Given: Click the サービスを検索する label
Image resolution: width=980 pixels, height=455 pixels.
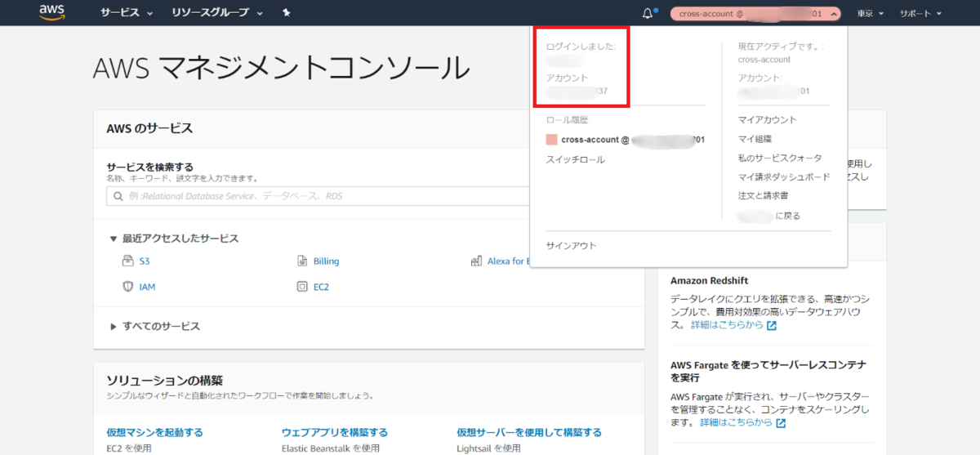Looking at the screenshot, I should pos(149,167).
